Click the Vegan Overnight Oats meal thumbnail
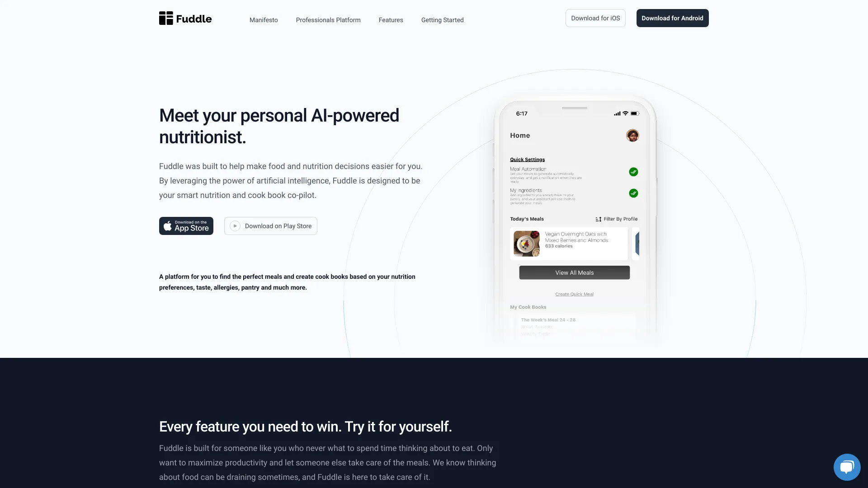 (x=526, y=243)
